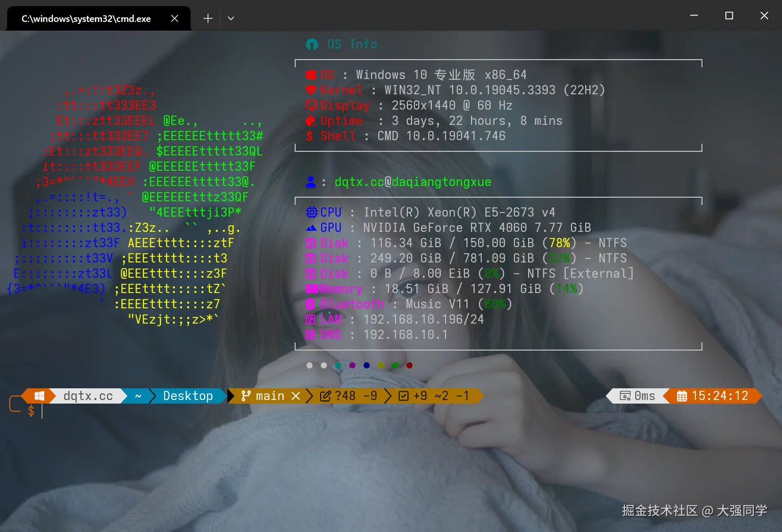Click the disk icon on 116.34 GiB row
Viewport: 782px width, 532px height.
pyautogui.click(x=311, y=243)
